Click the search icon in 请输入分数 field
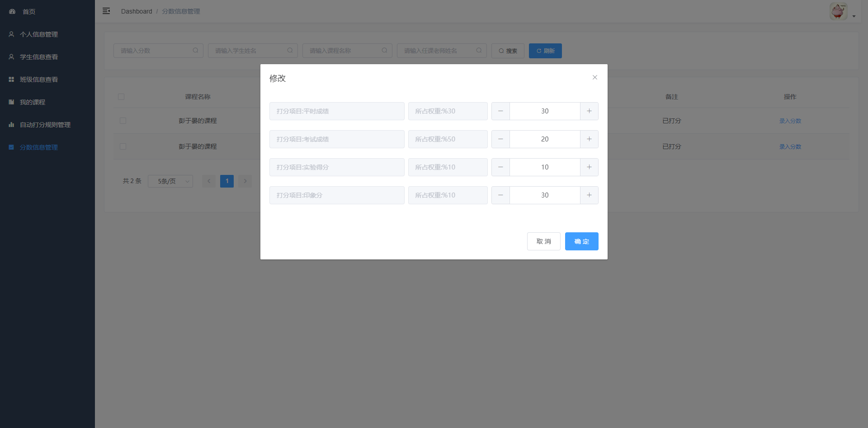Viewport: 868px width, 428px height. pyautogui.click(x=195, y=51)
